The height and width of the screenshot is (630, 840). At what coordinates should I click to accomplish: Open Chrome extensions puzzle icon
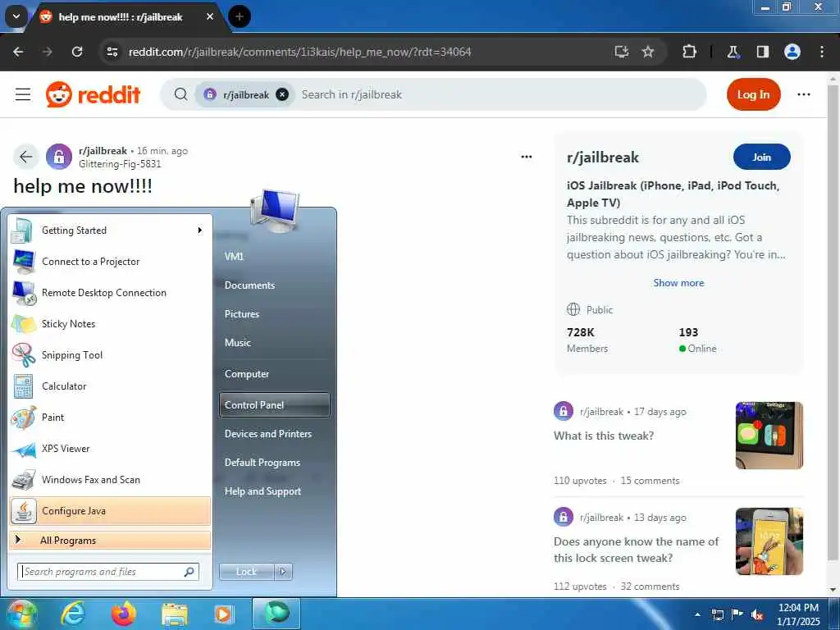pos(689,52)
